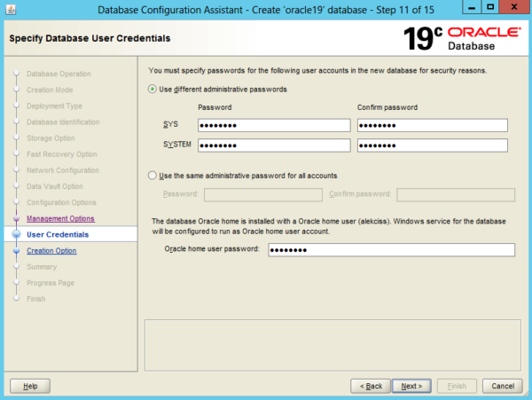Click the Storage Option step label
This screenshot has width=532, height=400.
click(51, 138)
